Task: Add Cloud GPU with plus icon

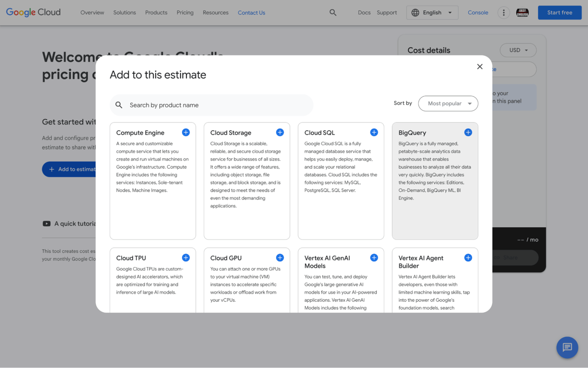Action: [280, 258]
